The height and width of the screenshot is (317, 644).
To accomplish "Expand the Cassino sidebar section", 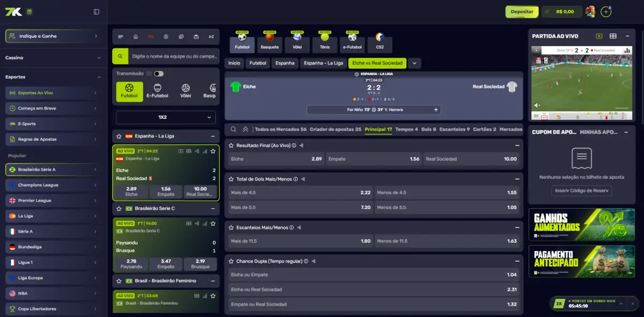I will click(53, 57).
